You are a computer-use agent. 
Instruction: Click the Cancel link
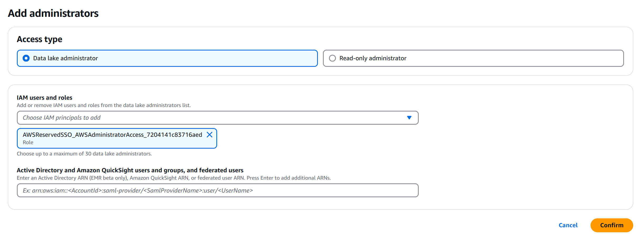[568, 225]
